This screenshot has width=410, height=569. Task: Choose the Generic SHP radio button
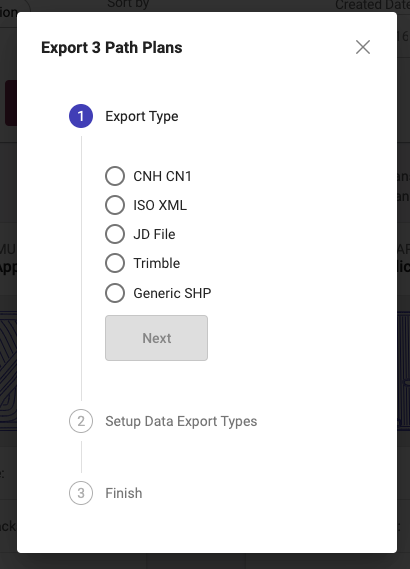[115, 293]
